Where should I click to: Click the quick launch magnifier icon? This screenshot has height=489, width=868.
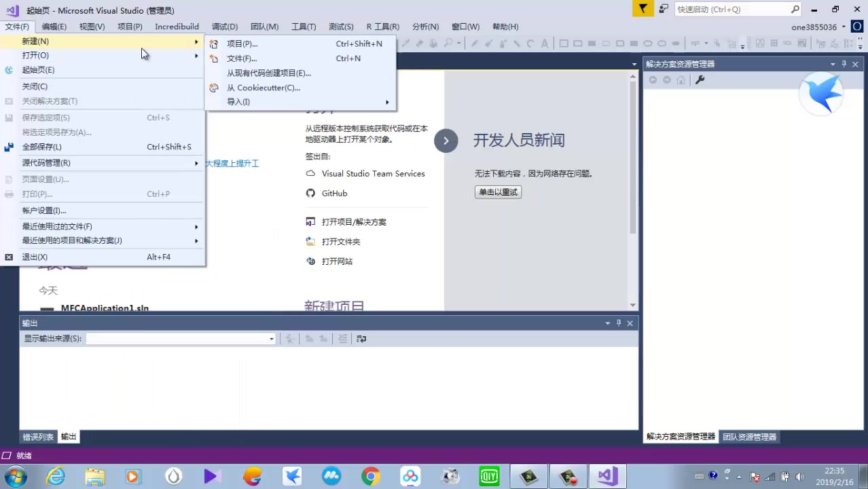795,10
